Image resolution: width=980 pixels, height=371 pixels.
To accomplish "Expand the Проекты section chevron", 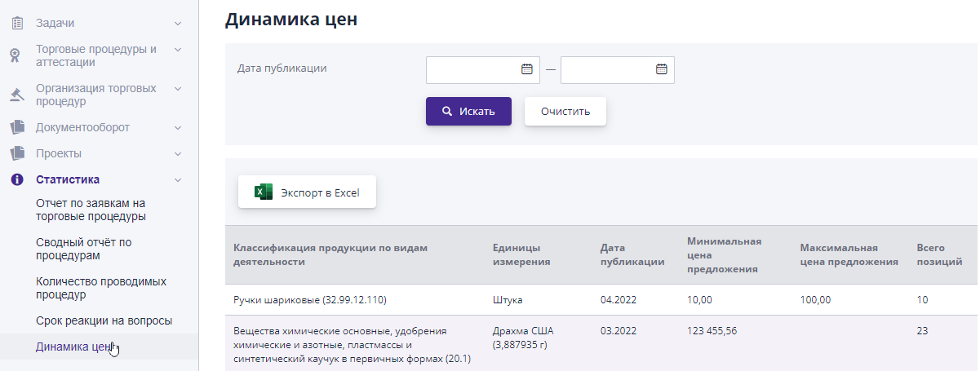I will (x=178, y=153).
